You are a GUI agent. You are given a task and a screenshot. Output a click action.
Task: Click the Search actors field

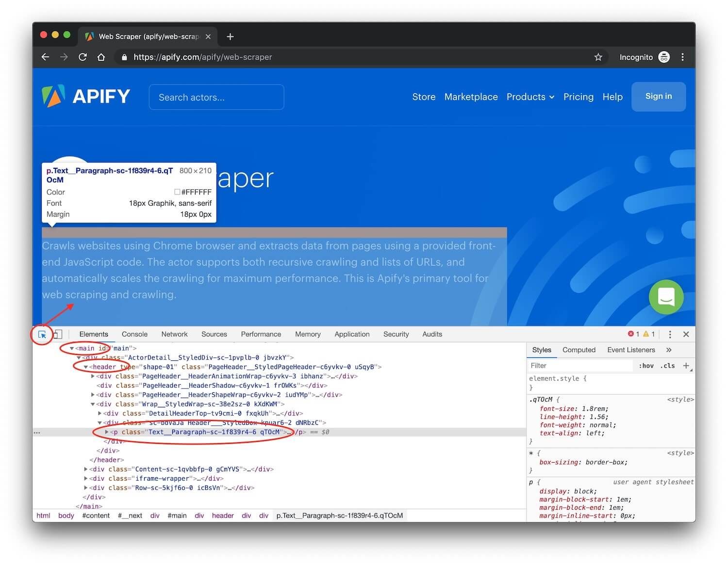click(216, 97)
